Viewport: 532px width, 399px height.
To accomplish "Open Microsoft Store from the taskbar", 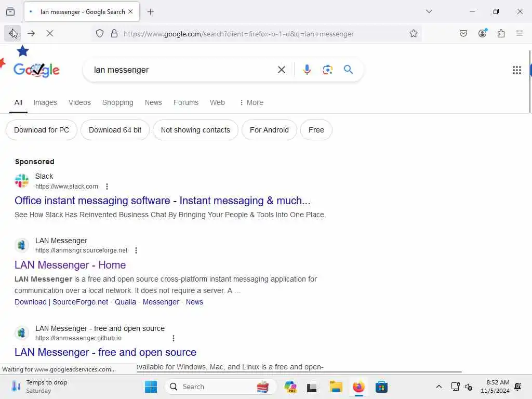I will (381, 387).
